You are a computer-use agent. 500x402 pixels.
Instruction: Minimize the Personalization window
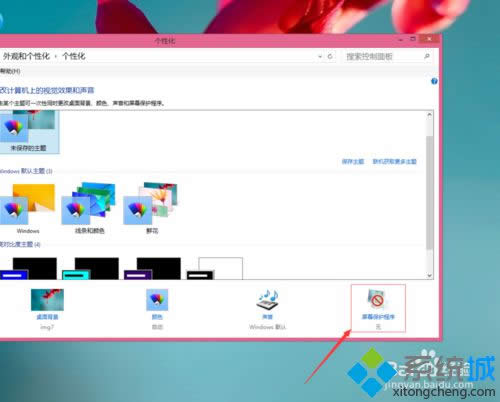point(401,39)
